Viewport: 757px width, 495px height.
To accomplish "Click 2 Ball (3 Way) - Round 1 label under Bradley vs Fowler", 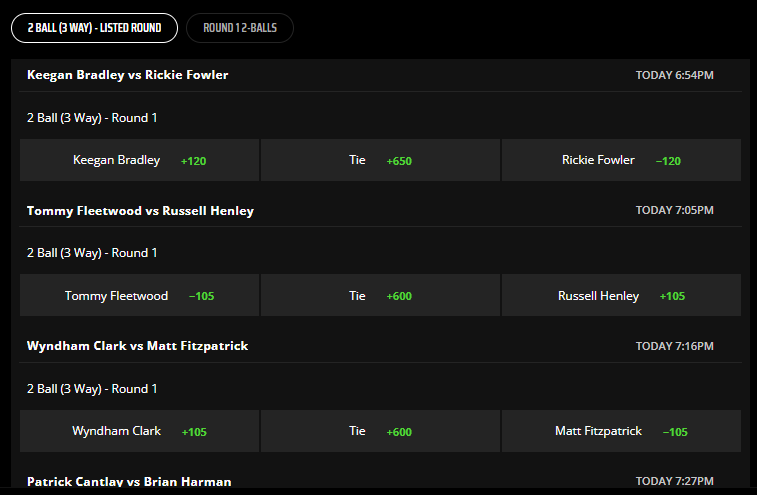I will tap(92, 118).
